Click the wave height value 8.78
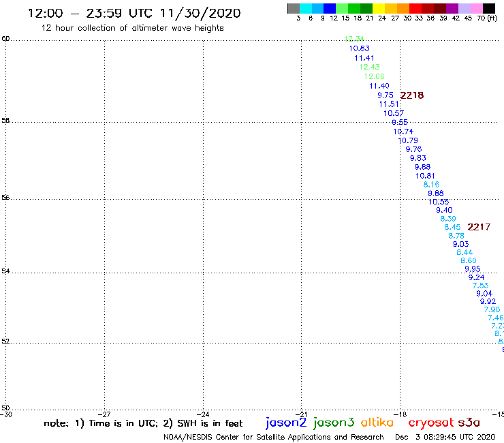The image size is (504, 443). tap(456, 236)
